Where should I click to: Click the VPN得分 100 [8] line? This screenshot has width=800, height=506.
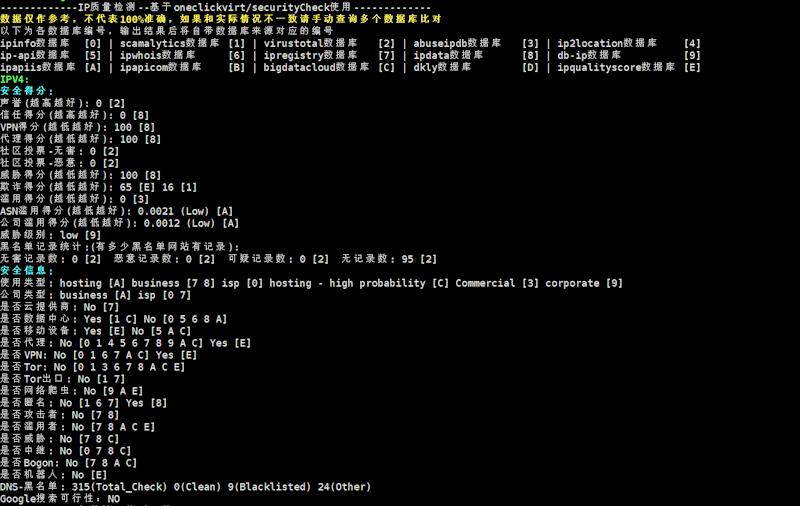pyautogui.click(x=78, y=127)
